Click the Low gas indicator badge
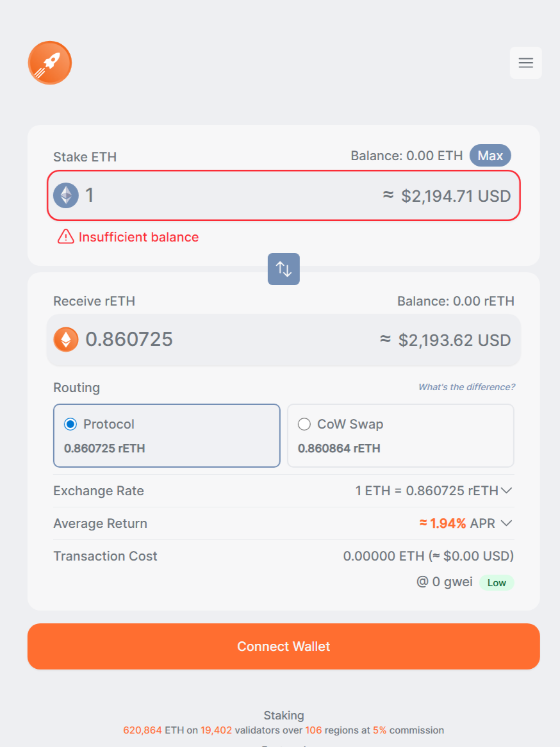560x747 pixels. coord(497,582)
